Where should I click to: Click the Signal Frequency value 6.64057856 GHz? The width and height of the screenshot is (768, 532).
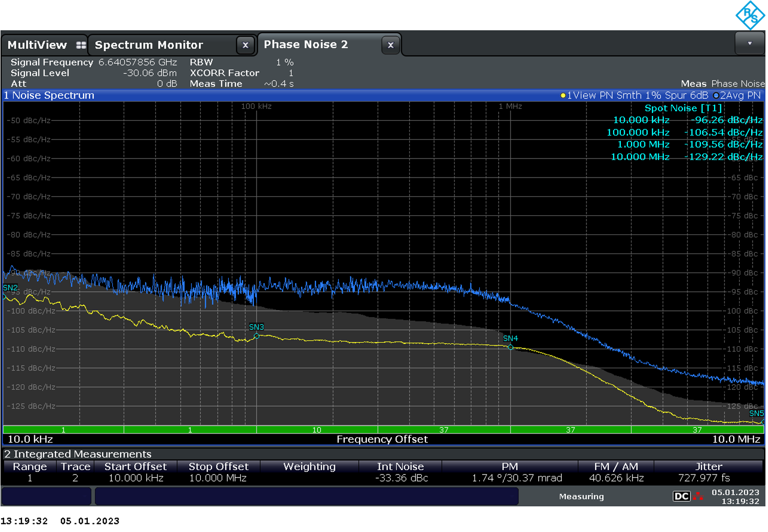coord(137,62)
